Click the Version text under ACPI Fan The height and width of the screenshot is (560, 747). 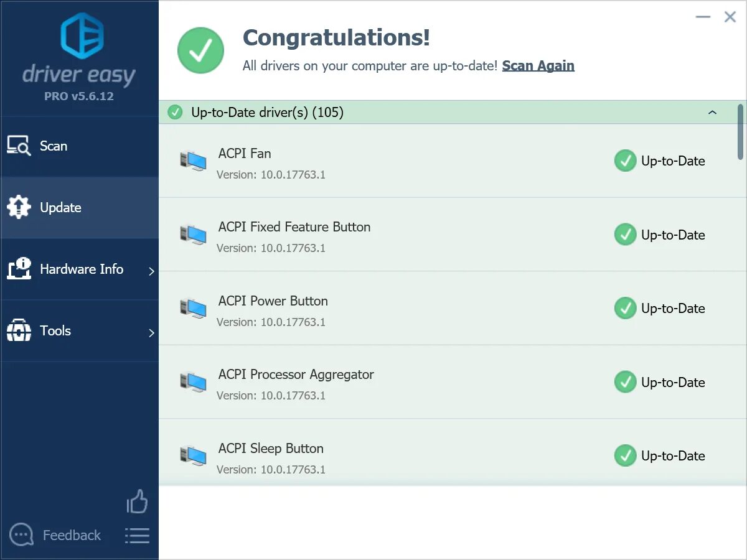click(271, 175)
